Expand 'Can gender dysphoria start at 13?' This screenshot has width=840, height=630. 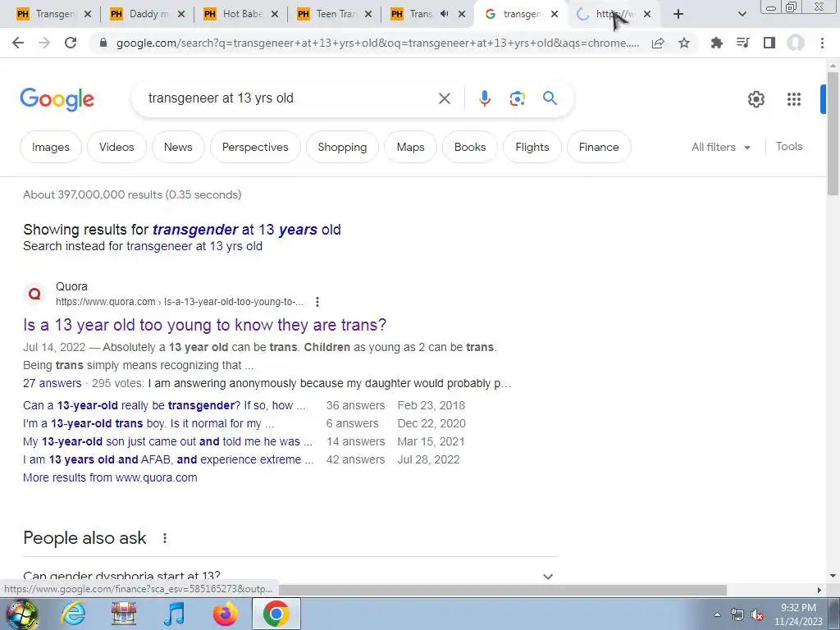[290, 577]
